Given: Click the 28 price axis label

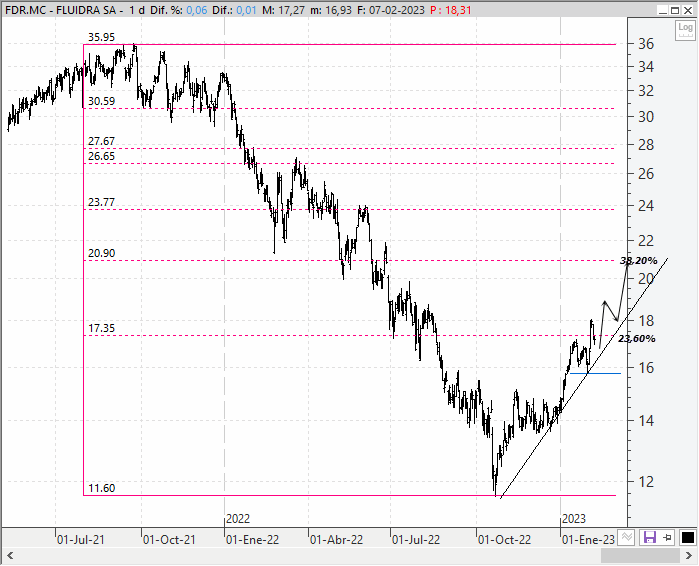Looking at the screenshot, I should [646, 145].
